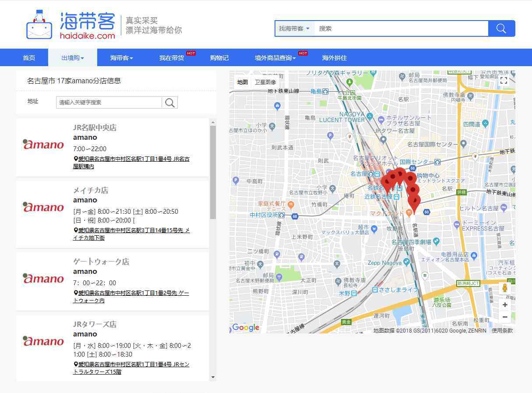This screenshot has height=393, width=532.
Task: Click the scrollbar up arrow of store list
Action: pos(213,122)
